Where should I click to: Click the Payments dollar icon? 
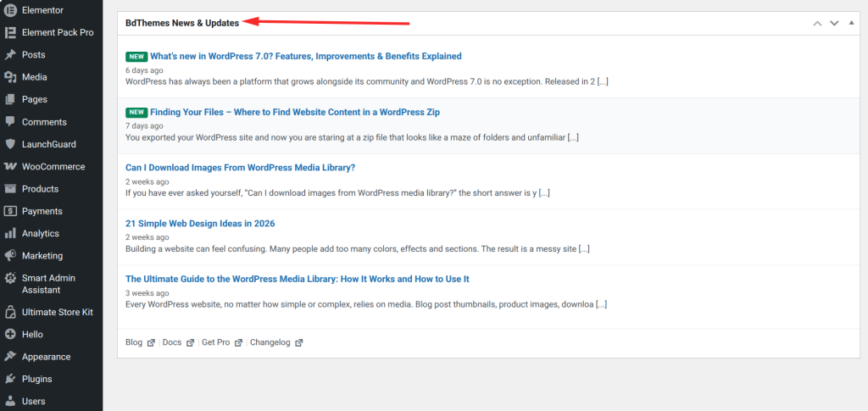9,211
